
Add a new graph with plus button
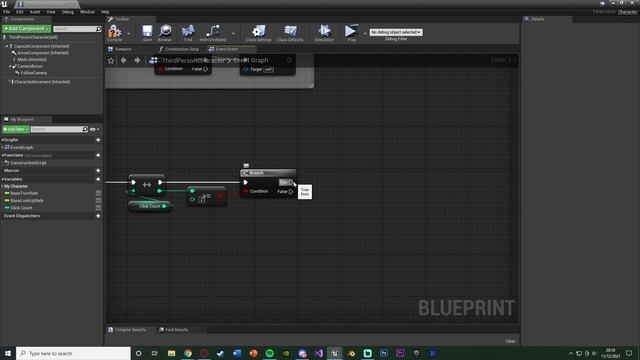pyautogui.click(x=98, y=140)
